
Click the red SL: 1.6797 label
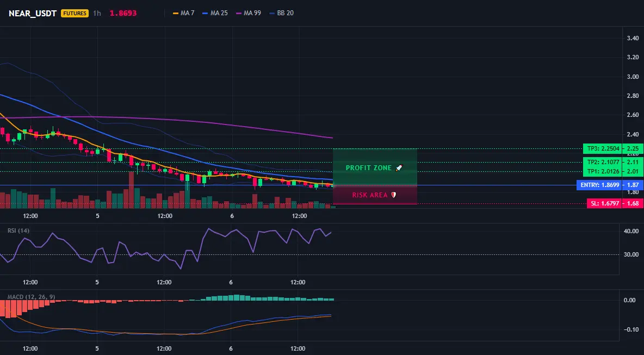(x=603, y=203)
